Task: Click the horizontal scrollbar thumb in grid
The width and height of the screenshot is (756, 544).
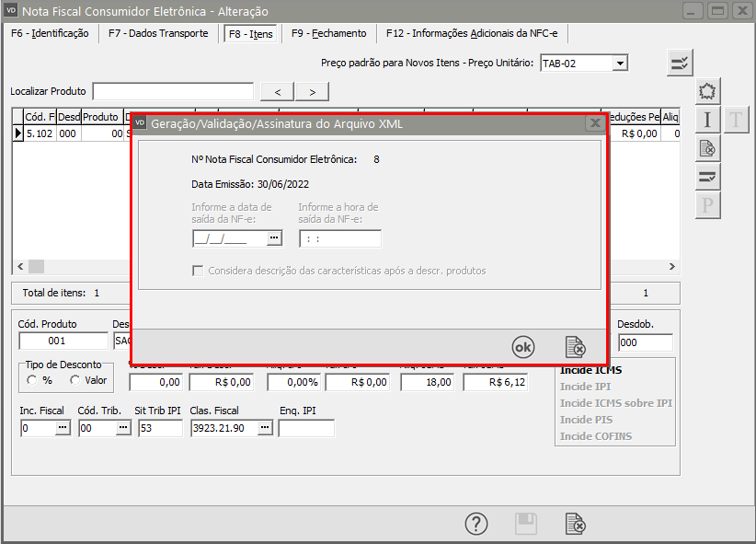Action: click(36, 266)
